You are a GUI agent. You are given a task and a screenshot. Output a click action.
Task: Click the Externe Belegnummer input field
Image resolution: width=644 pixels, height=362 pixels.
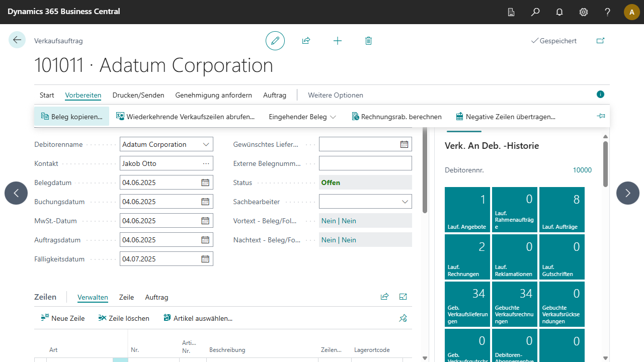click(365, 163)
